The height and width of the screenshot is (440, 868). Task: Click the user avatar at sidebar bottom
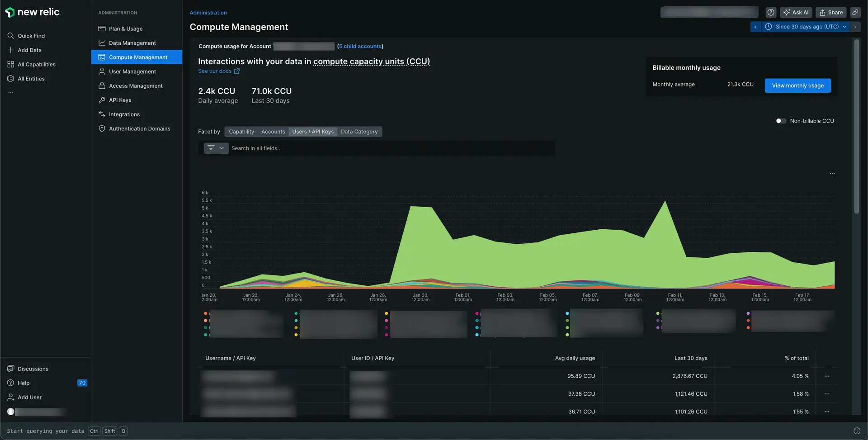point(11,412)
